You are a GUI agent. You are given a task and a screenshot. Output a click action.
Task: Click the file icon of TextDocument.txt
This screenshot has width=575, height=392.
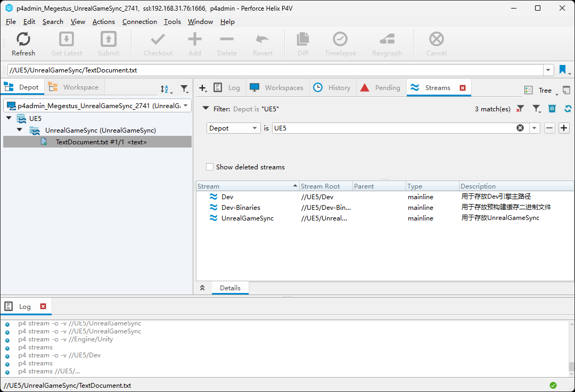(x=44, y=142)
